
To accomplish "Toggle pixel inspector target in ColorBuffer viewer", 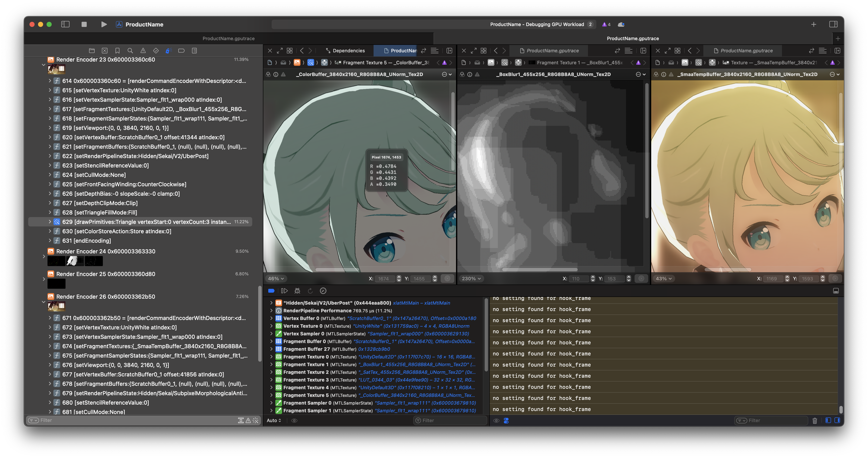I will [x=447, y=279].
